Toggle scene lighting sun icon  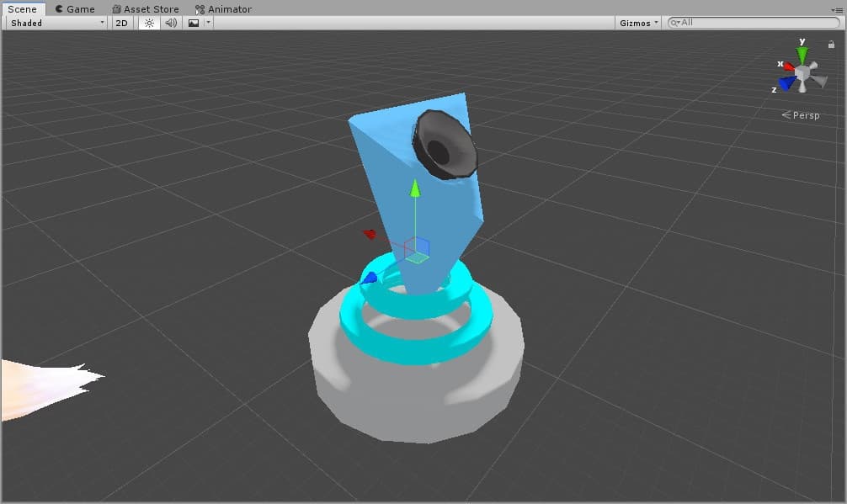coord(149,23)
